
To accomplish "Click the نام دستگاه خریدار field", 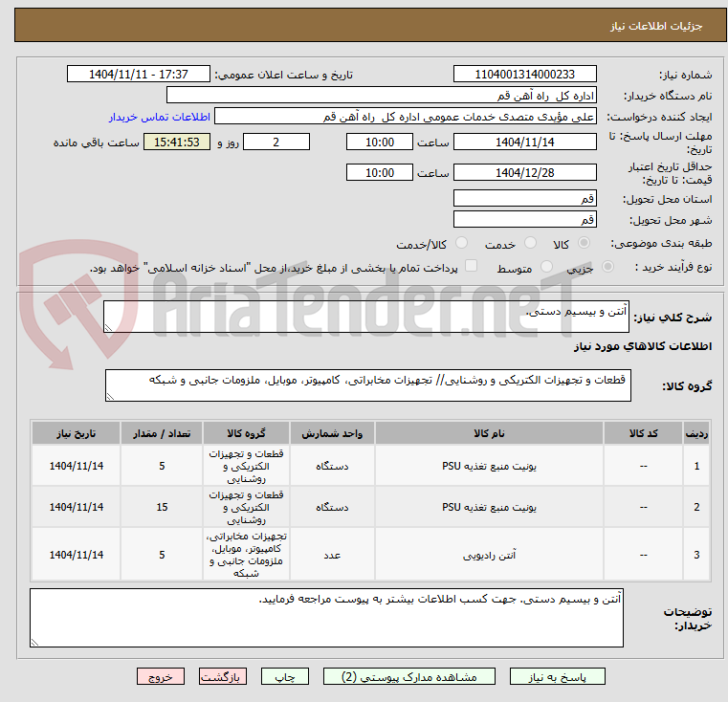I will click(x=381, y=96).
